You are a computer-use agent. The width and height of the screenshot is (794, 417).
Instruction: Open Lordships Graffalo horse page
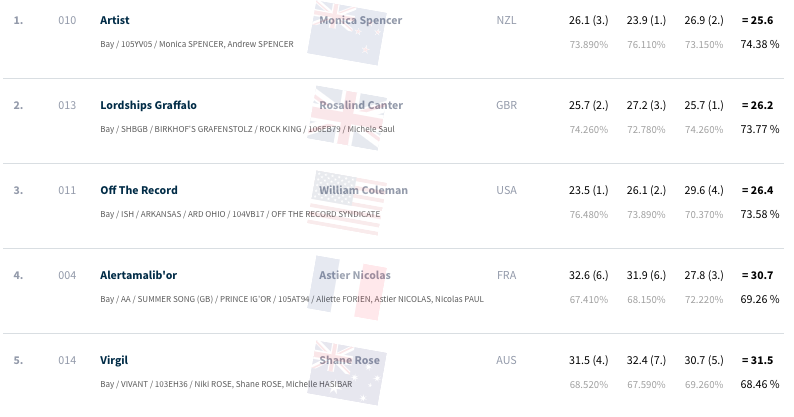coord(148,105)
